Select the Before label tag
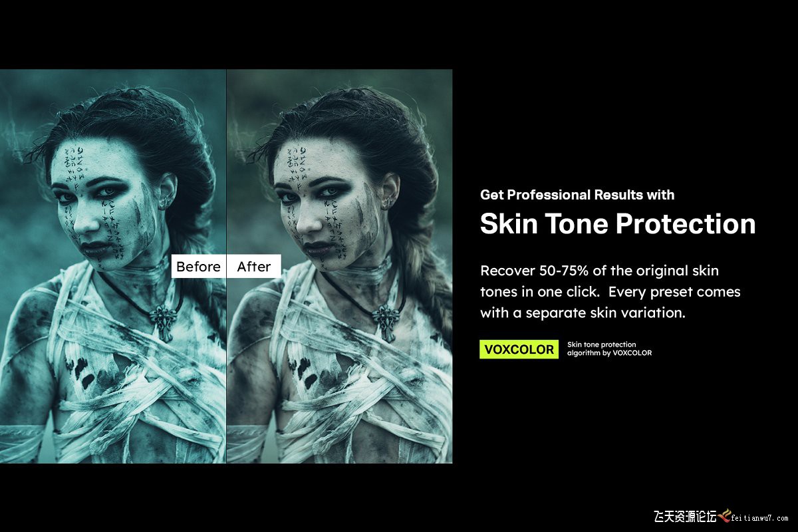This screenshot has height=532, width=798. pos(198,267)
